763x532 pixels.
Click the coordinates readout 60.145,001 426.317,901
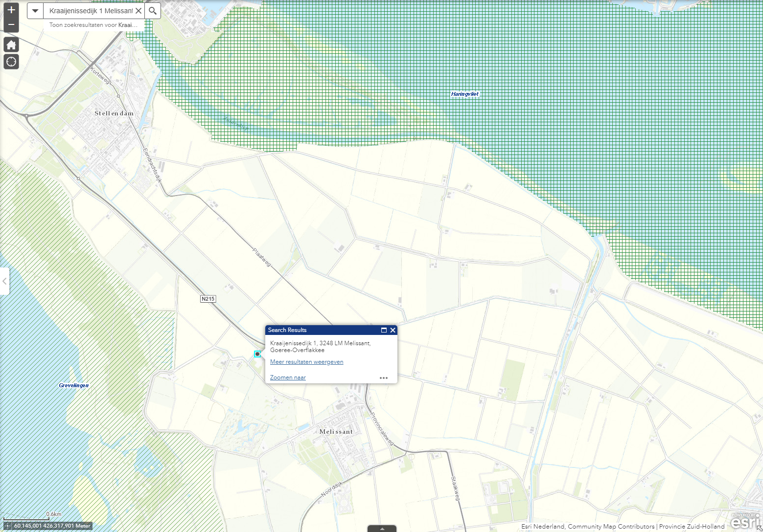coord(52,526)
